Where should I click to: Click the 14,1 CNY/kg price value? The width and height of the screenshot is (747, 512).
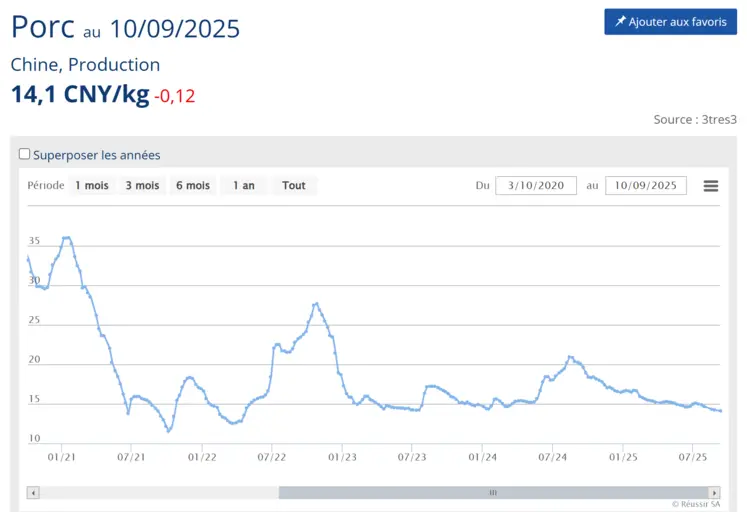click(80, 94)
